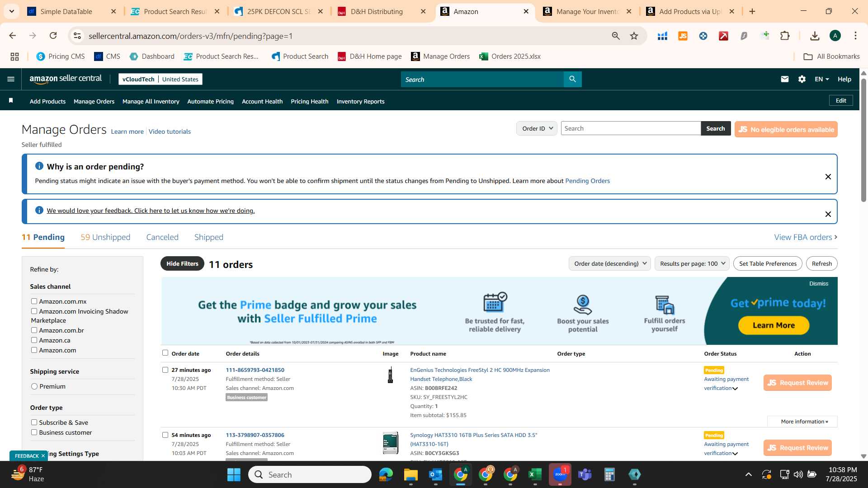Open the Order date (descending) sort dropdown
Screen dimensions: 868x488
pyautogui.click(x=609, y=263)
